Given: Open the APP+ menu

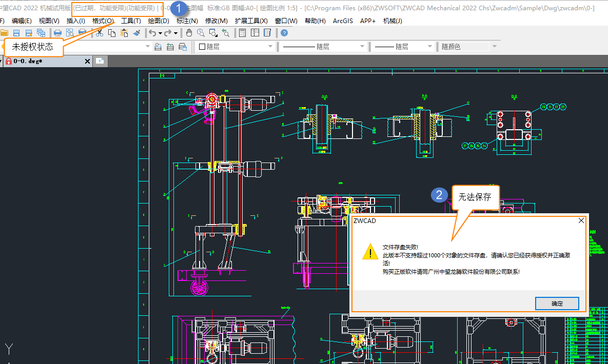Looking at the screenshot, I should tap(367, 21).
